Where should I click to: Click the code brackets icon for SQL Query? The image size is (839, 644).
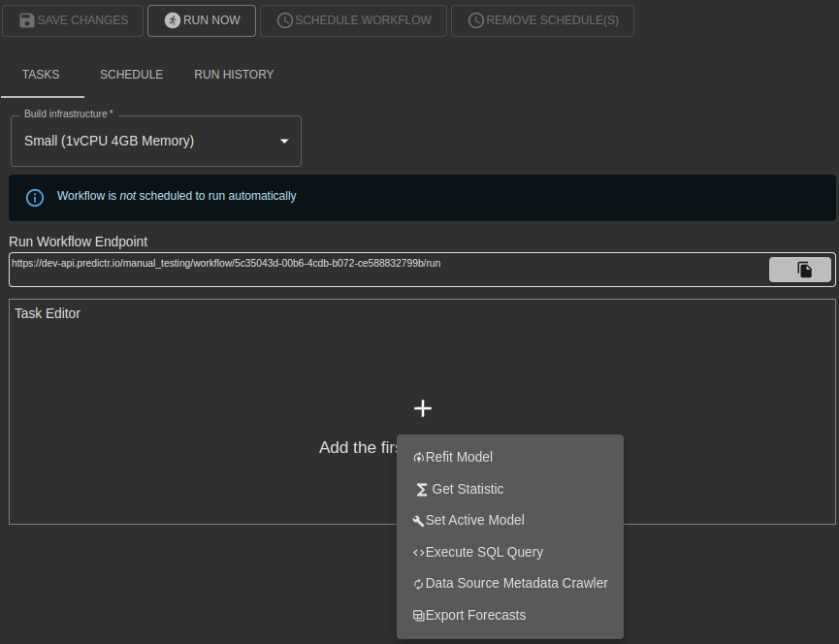coord(418,553)
